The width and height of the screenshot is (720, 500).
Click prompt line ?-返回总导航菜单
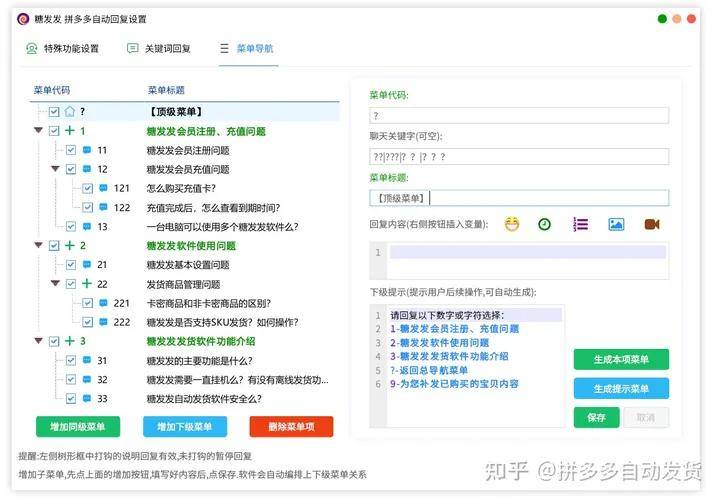pyautogui.click(x=429, y=370)
